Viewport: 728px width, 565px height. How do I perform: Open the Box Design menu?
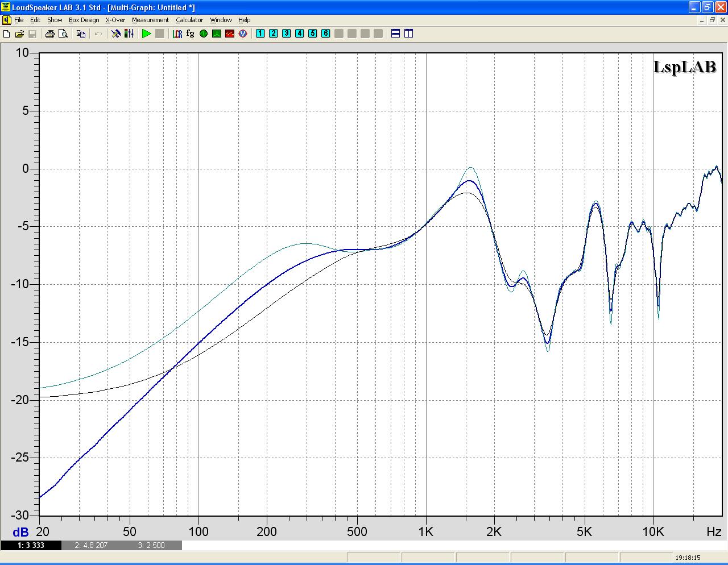click(x=84, y=20)
